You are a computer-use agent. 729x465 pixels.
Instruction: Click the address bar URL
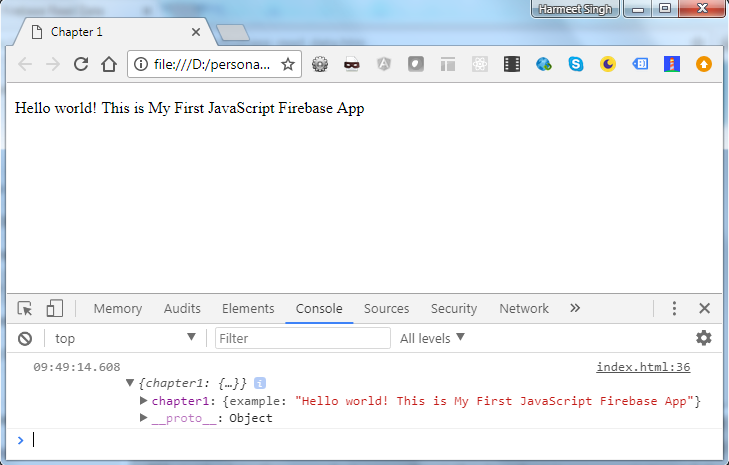point(212,64)
